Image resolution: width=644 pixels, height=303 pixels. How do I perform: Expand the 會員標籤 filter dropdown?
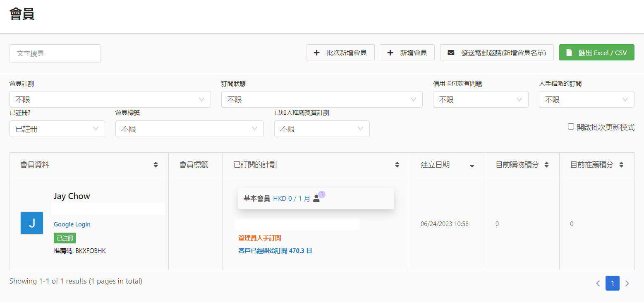point(189,129)
